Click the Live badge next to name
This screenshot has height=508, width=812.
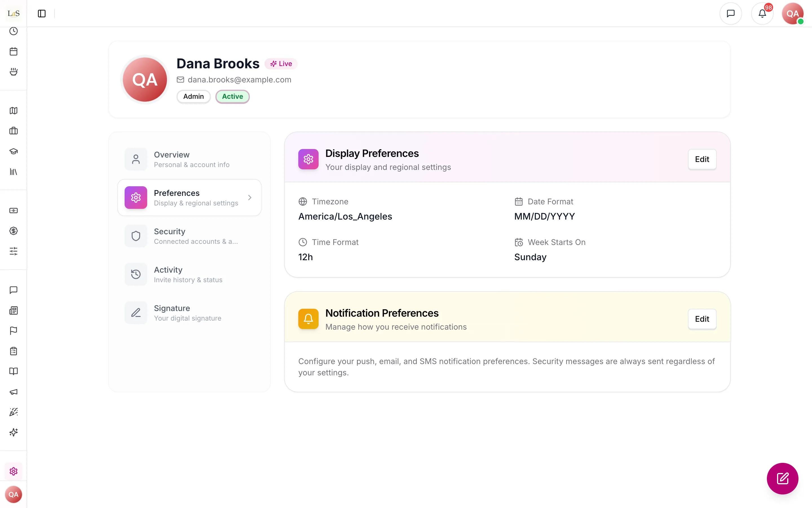point(281,64)
